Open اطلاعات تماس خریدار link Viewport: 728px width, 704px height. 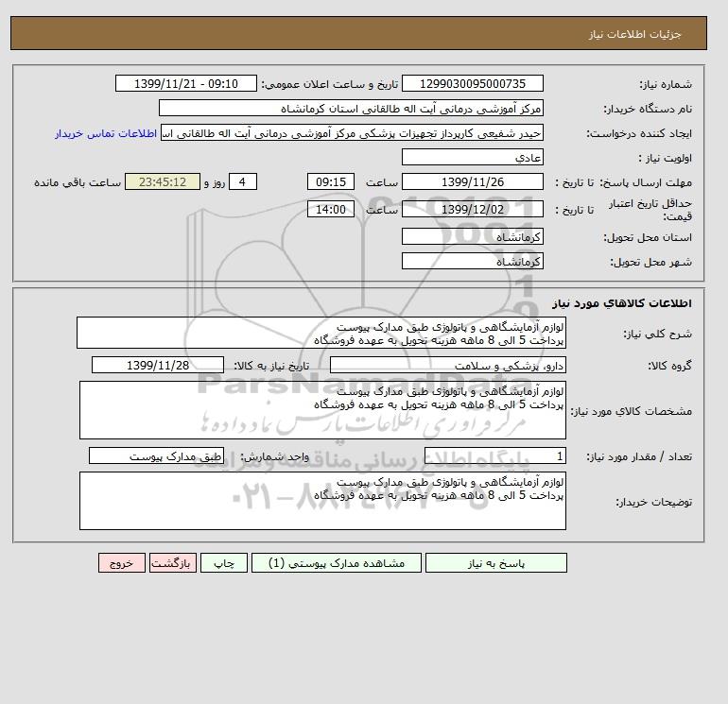pos(106,133)
